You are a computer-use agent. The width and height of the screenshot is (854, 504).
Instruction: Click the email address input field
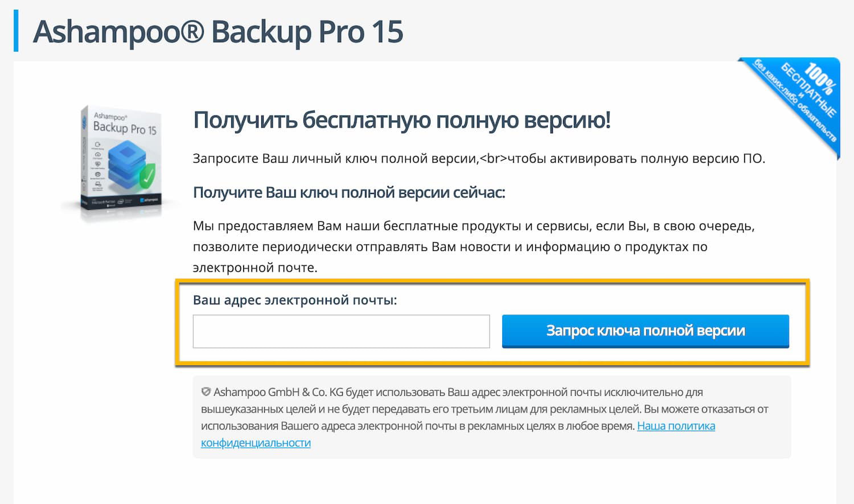341,331
